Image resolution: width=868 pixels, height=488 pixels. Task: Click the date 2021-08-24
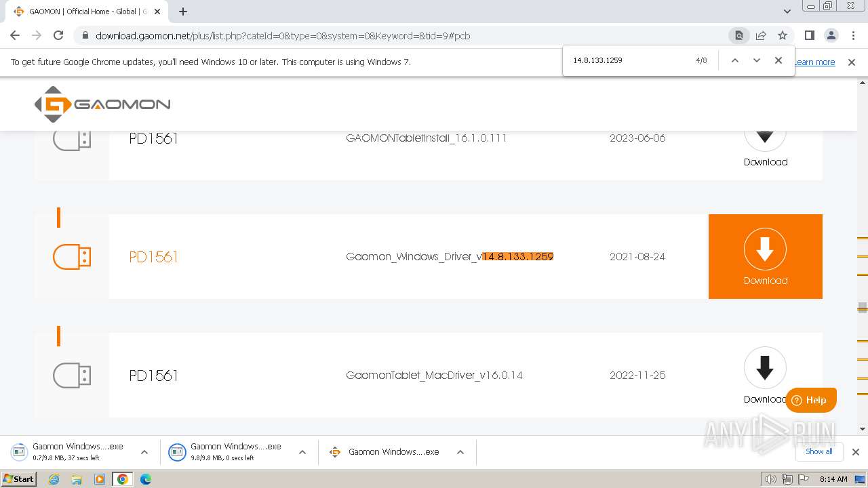(x=637, y=257)
